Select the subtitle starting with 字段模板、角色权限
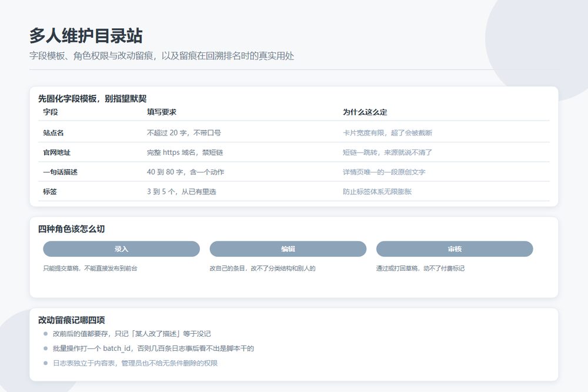Viewport: 588px width, 392px height. coord(162,56)
